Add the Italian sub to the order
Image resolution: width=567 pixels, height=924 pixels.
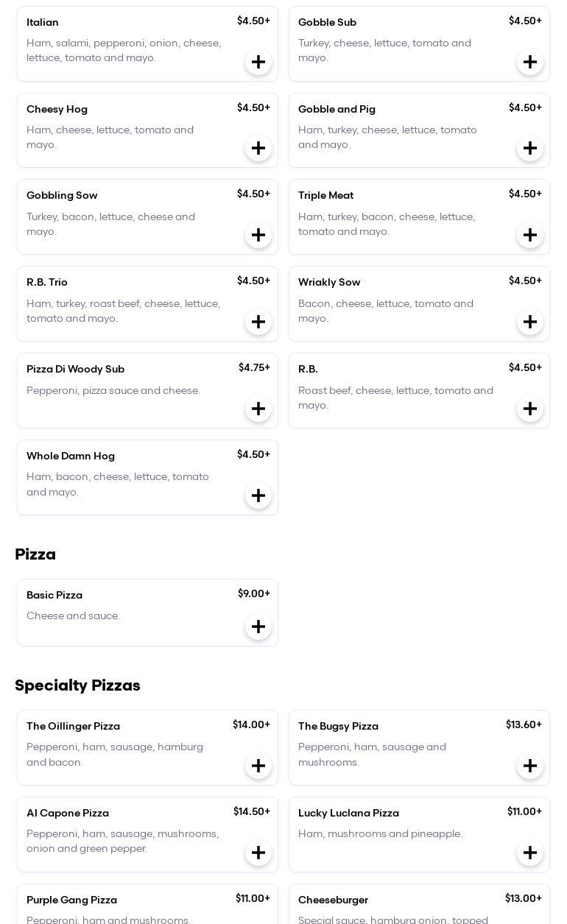click(x=258, y=62)
